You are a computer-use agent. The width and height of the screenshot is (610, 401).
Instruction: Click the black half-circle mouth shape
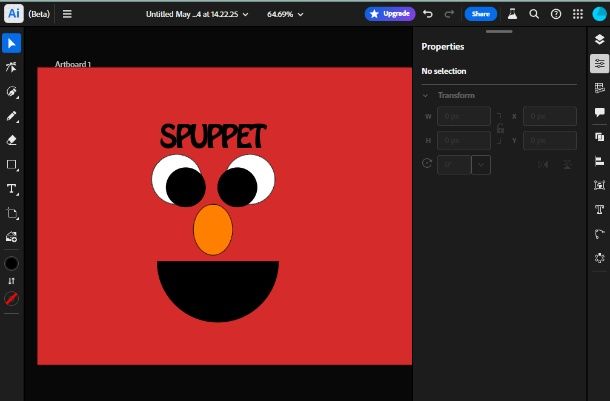coord(218,289)
